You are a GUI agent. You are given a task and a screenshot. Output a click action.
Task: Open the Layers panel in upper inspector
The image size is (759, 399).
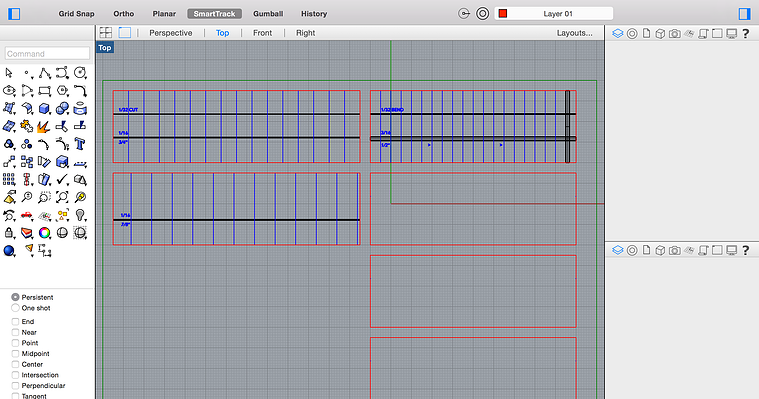pyautogui.click(x=617, y=33)
